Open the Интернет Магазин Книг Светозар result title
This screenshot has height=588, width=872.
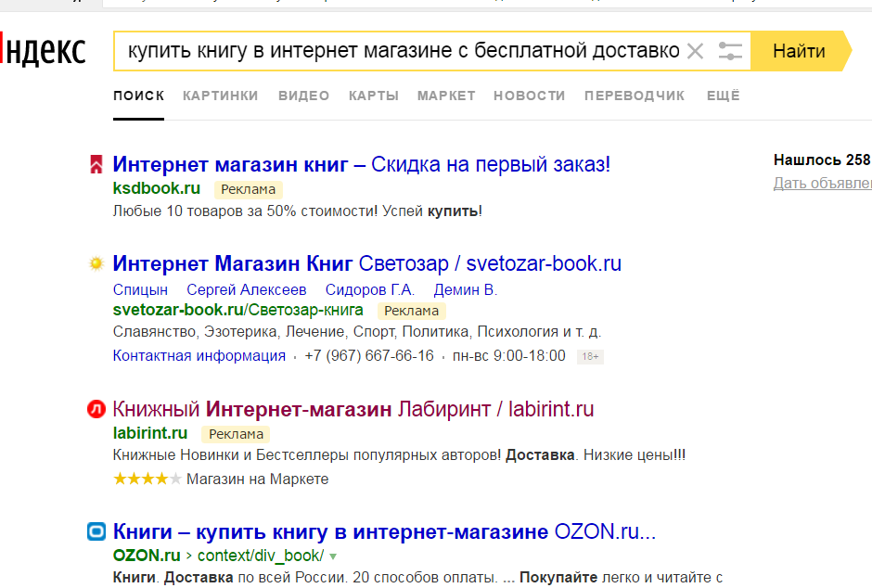tap(367, 263)
